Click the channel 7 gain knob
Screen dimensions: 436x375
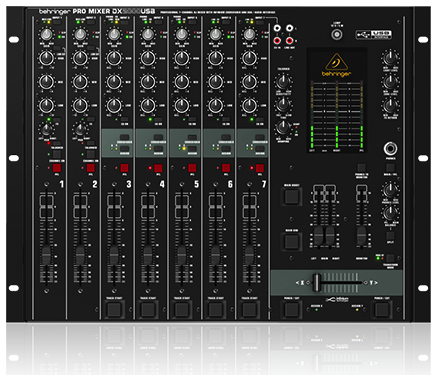249,34
